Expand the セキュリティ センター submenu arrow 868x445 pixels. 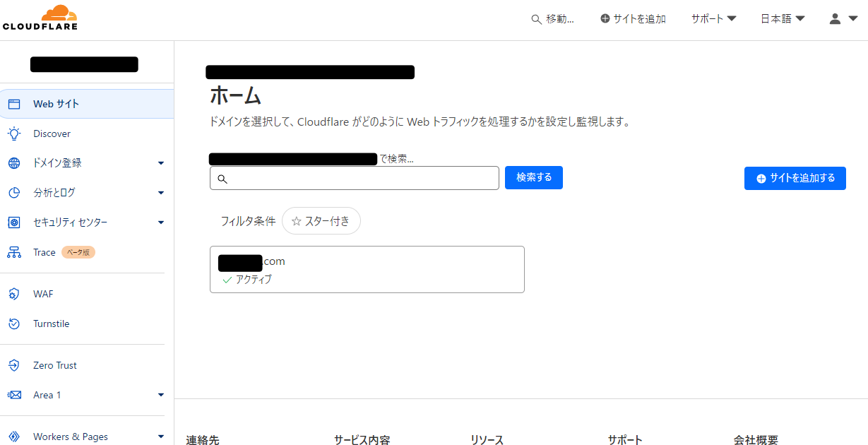click(161, 222)
